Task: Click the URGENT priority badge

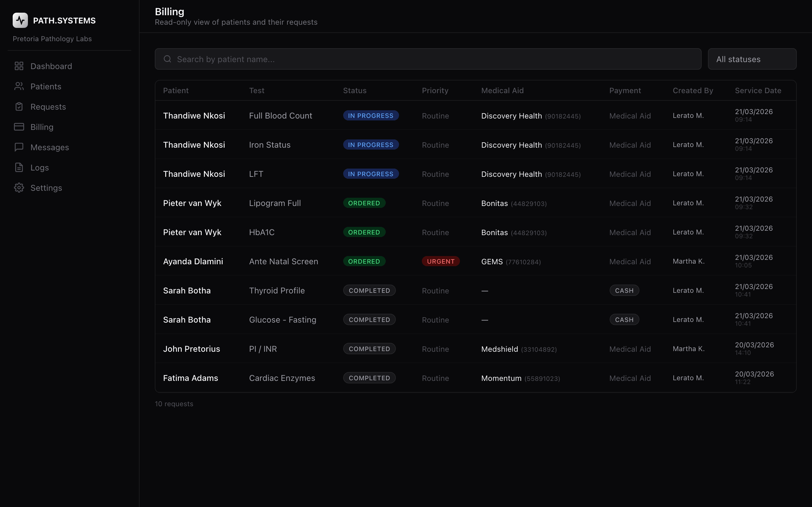Action: [441, 261]
